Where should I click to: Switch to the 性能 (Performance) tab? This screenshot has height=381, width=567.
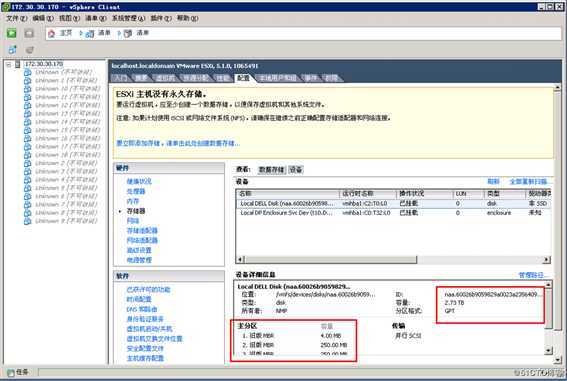[223, 78]
